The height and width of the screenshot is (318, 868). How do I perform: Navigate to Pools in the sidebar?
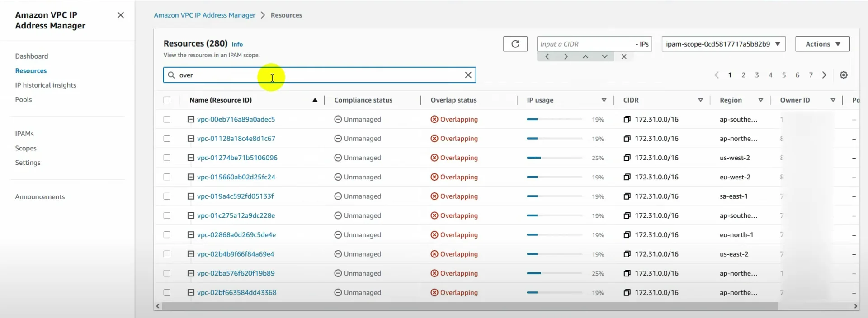pyautogui.click(x=24, y=99)
